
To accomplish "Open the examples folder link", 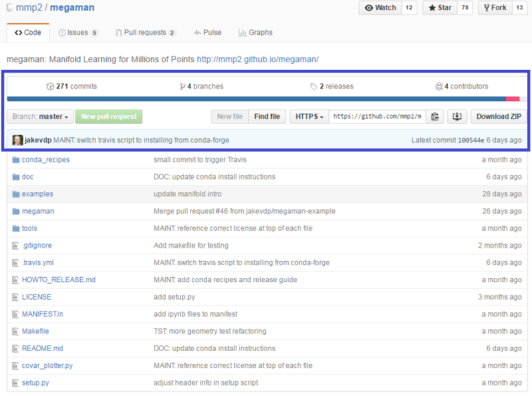I will coord(38,194).
